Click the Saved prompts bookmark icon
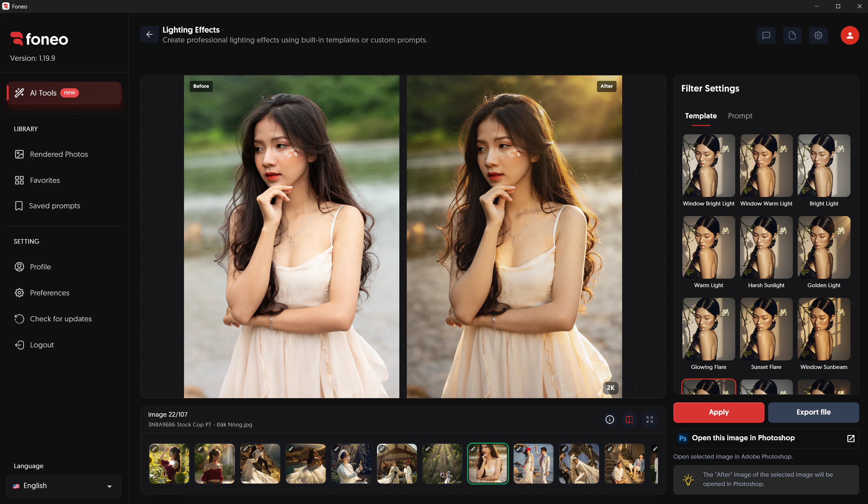The height and width of the screenshot is (504, 868). [19, 206]
